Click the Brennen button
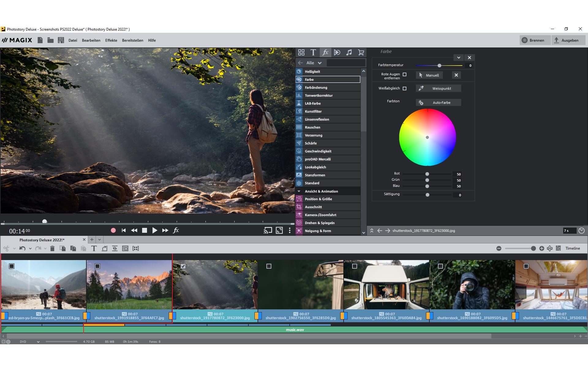This screenshot has height=370, width=588. pyautogui.click(x=535, y=40)
